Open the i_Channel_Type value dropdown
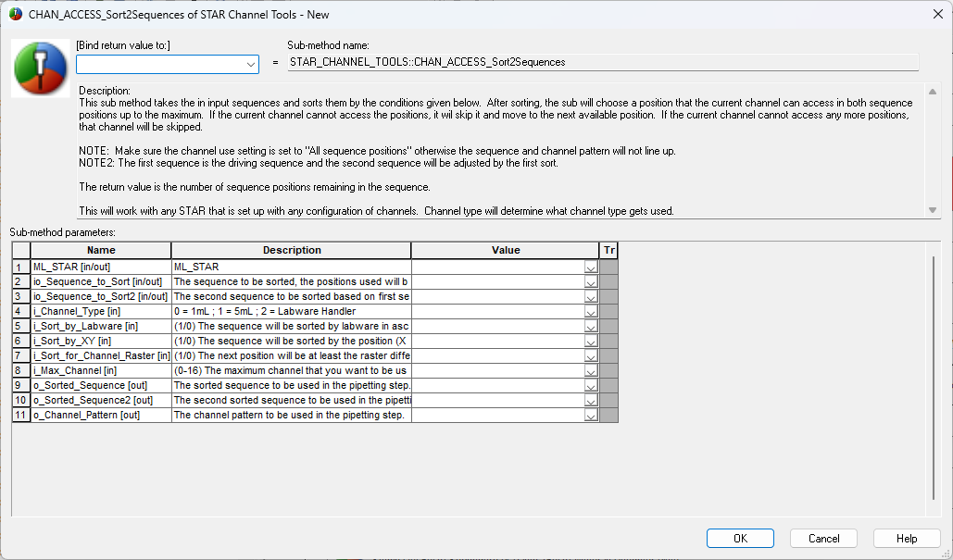The image size is (953, 560). [x=591, y=311]
